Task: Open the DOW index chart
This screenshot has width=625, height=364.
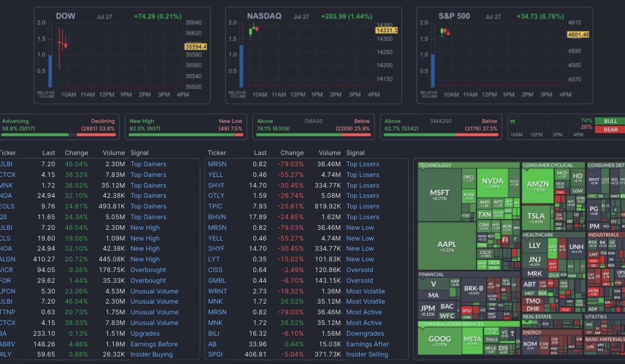Action: (122, 56)
